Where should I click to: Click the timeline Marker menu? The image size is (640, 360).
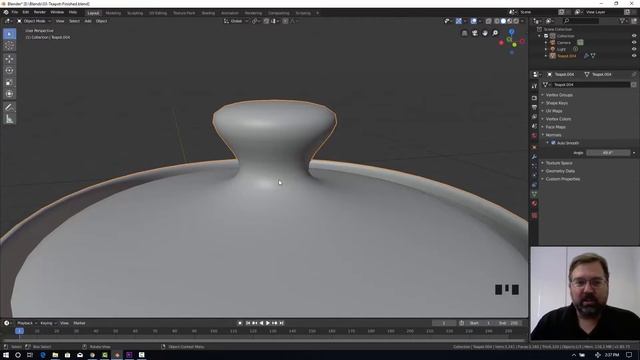tap(79, 323)
